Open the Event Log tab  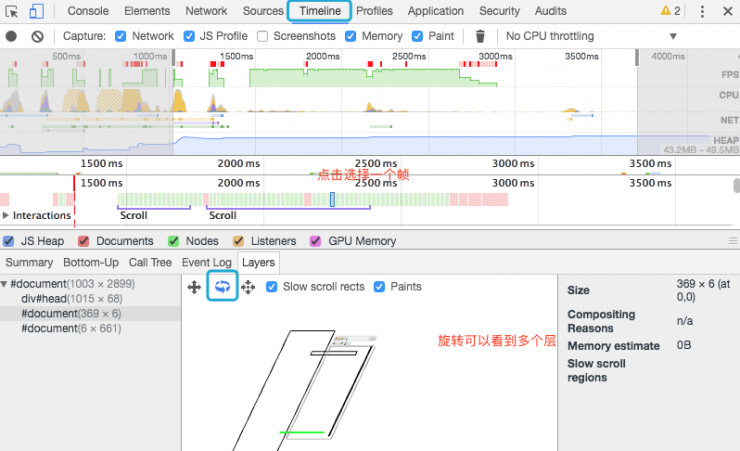tap(208, 263)
